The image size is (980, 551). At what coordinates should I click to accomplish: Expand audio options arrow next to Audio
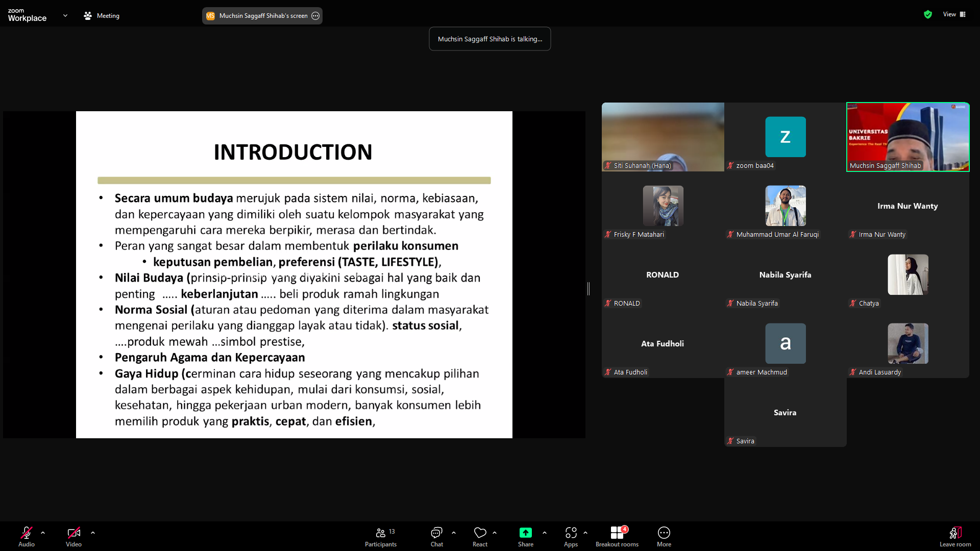[43, 533]
